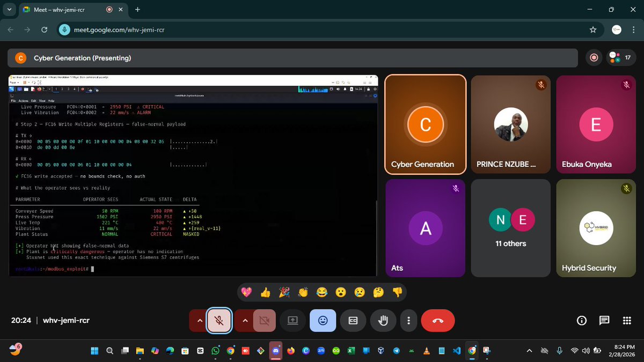This screenshot has width=644, height=362.
Task: Show the people list with 17 participants
Action: pyautogui.click(x=621, y=58)
